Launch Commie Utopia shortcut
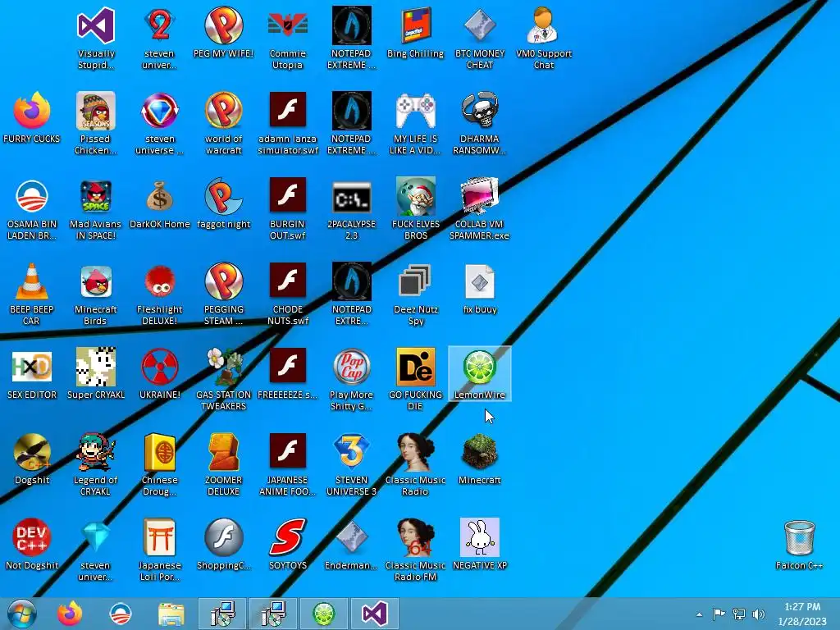Image resolution: width=840 pixels, height=630 pixels. tap(288, 38)
